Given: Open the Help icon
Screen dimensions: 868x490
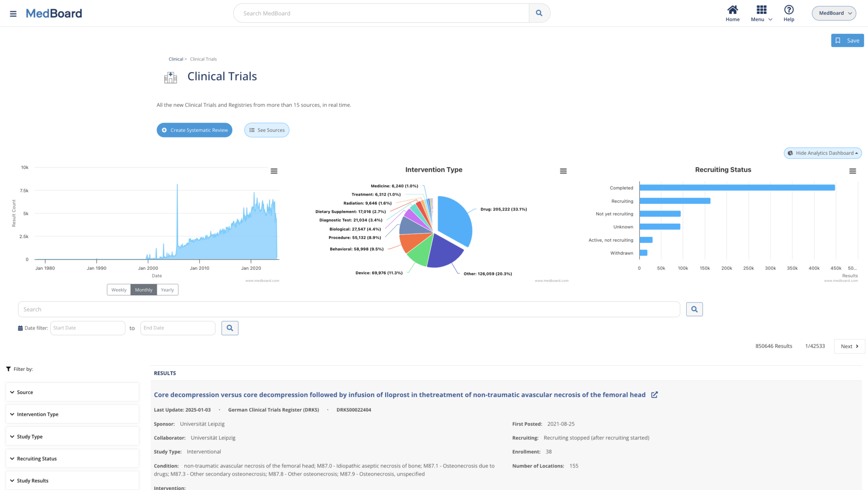Looking at the screenshot, I should 789,10.
